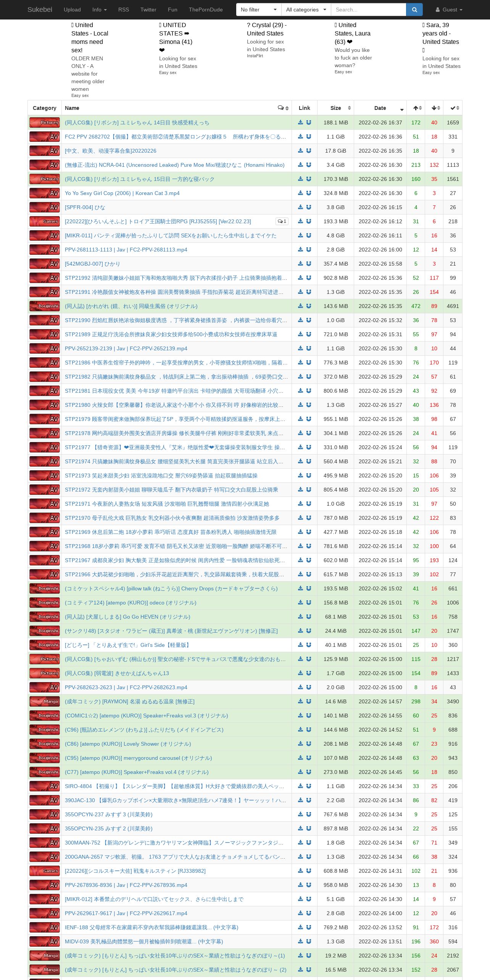Open magnet link for Yo Yo Sexy Girl Cop row
Image resolution: width=490 pixels, height=980 pixels.
[309, 193]
